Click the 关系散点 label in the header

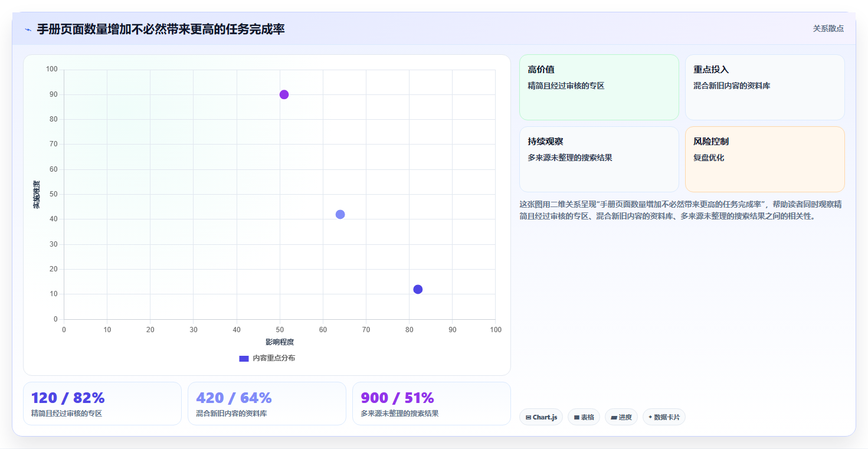coord(828,28)
